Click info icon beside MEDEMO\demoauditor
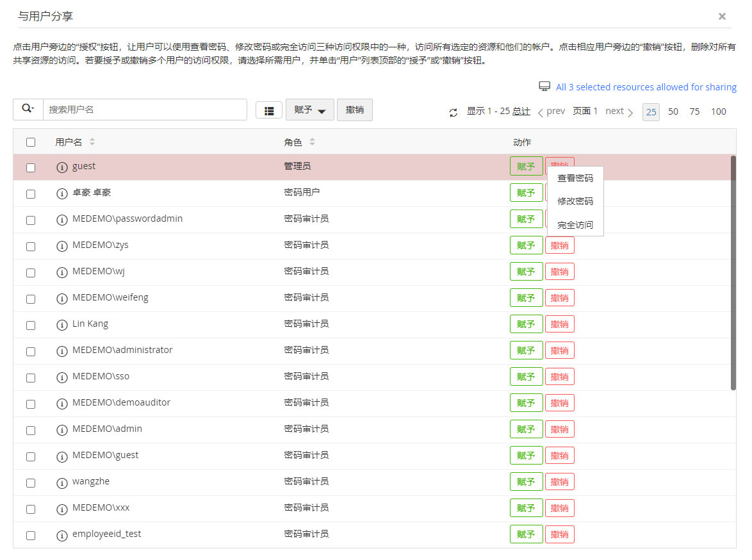 click(62, 404)
